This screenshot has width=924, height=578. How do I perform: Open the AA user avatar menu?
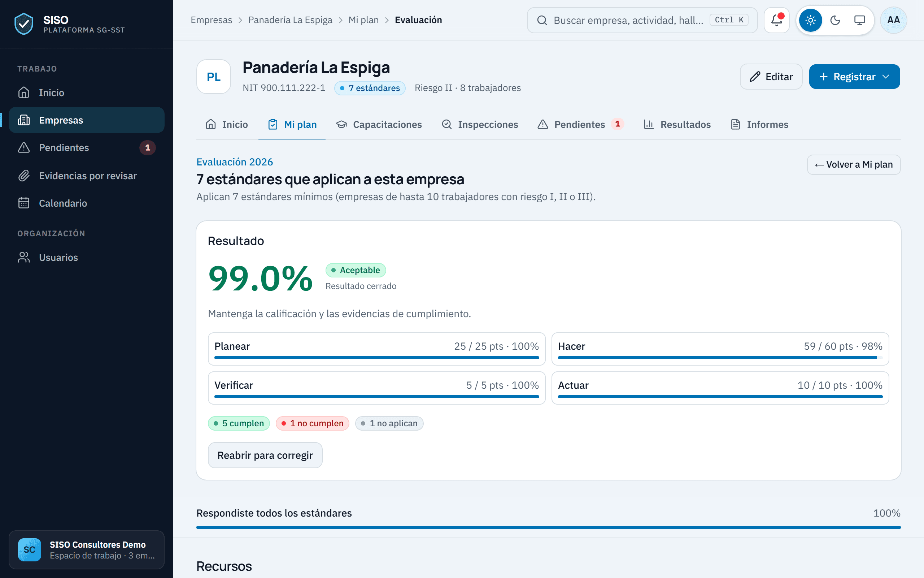tap(893, 20)
